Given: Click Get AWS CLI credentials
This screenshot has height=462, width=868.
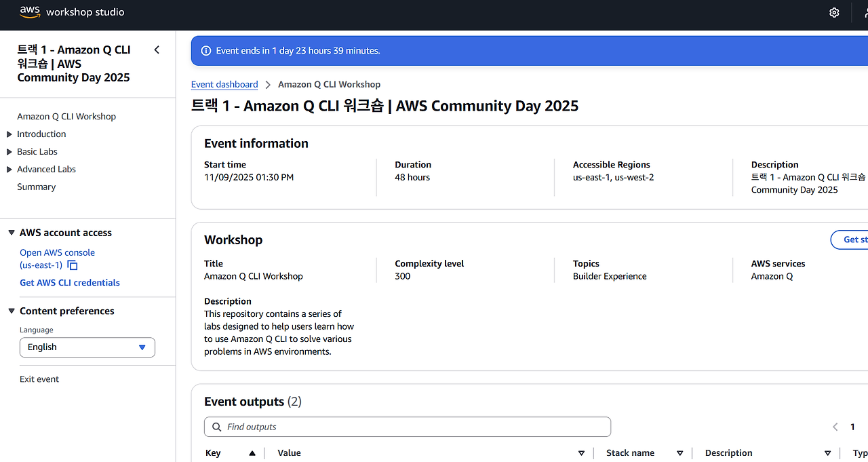Looking at the screenshot, I should [70, 283].
